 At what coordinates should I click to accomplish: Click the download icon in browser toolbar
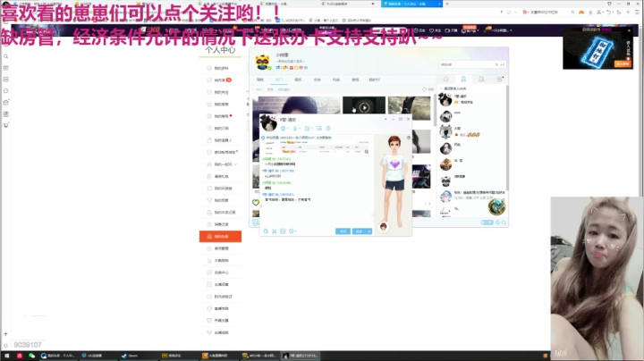tap(590, 13)
